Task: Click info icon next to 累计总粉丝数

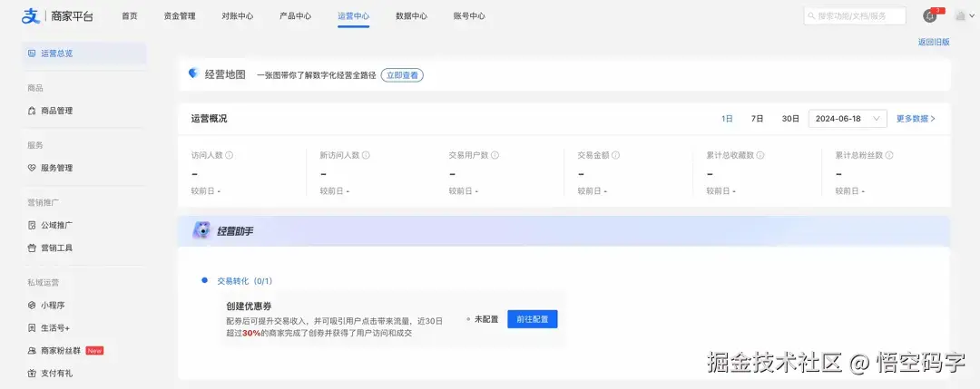Action: 888,155
